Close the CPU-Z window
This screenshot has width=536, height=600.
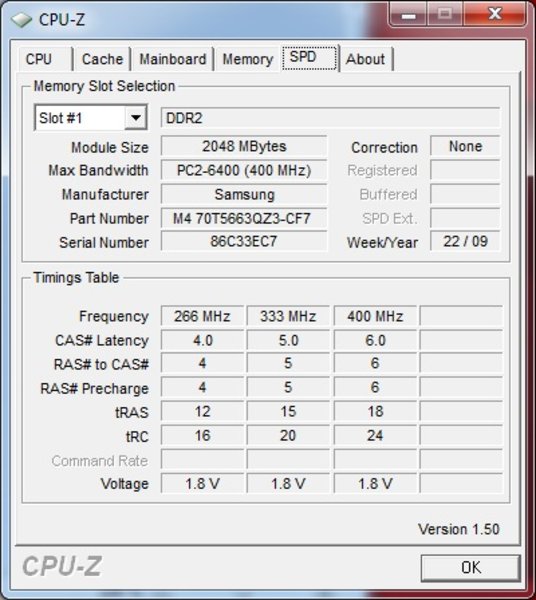click(x=495, y=15)
